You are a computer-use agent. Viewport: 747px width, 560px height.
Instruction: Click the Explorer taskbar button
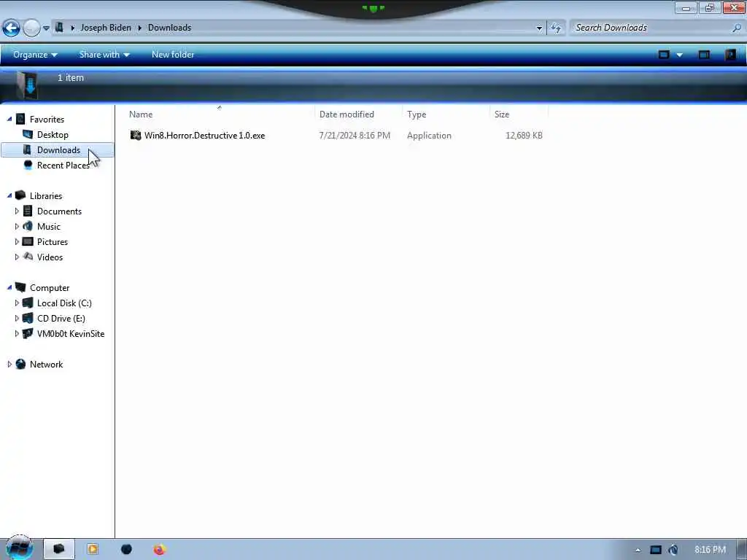point(59,549)
